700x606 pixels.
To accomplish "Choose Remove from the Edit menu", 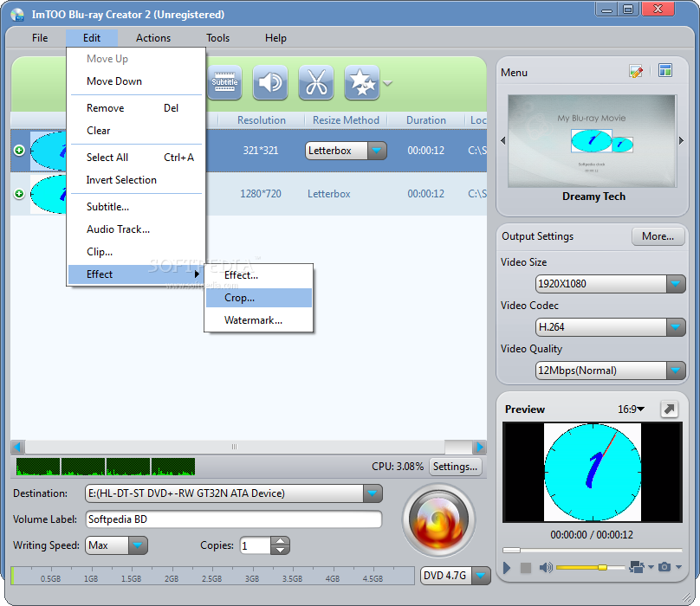I will (x=136, y=108).
